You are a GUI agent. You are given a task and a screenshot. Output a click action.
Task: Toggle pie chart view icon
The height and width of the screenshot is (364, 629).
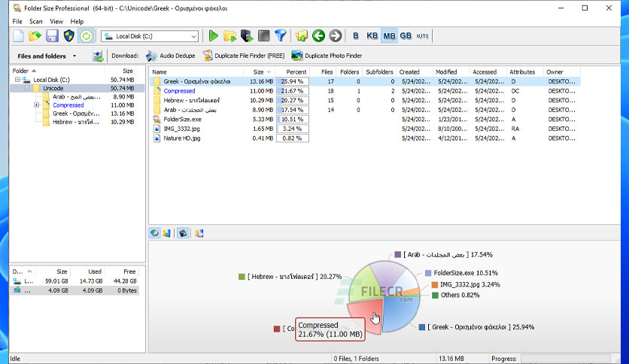pos(154,233)
